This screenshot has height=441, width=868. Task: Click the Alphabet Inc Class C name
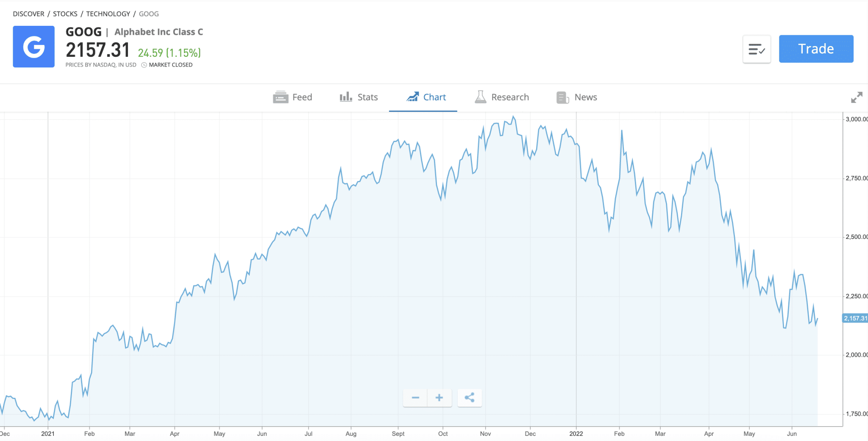click(x=159, y=32)
